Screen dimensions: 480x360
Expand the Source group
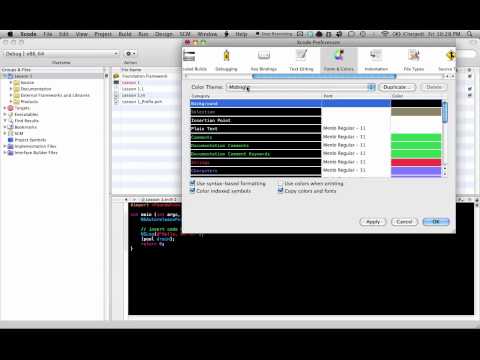point(11,82)
